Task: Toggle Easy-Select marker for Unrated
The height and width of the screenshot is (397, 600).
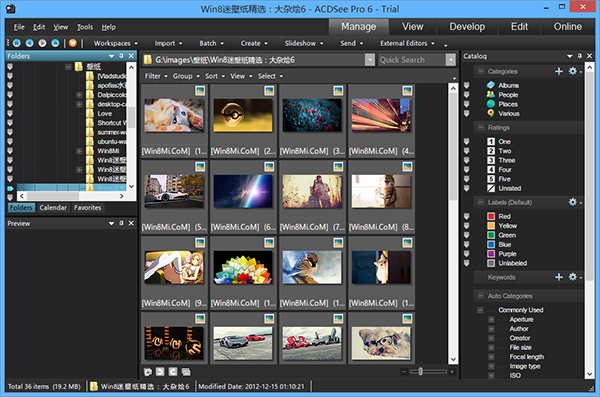Action: tap(466, 188)
